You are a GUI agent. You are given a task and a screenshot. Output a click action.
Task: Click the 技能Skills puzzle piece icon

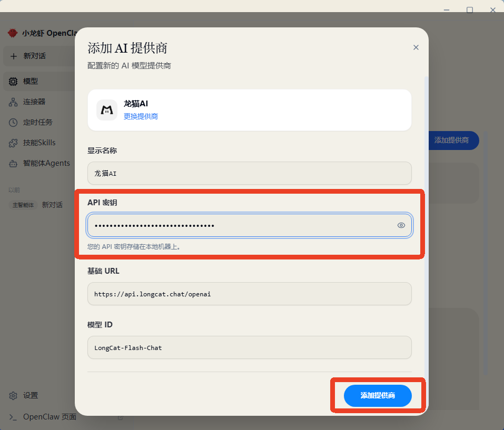click(x=13, y=143)
